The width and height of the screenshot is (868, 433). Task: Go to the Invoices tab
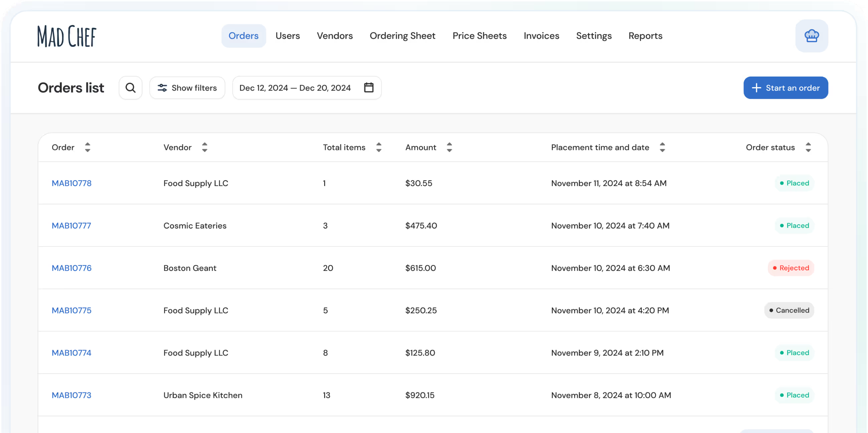[x=541, y=36]
